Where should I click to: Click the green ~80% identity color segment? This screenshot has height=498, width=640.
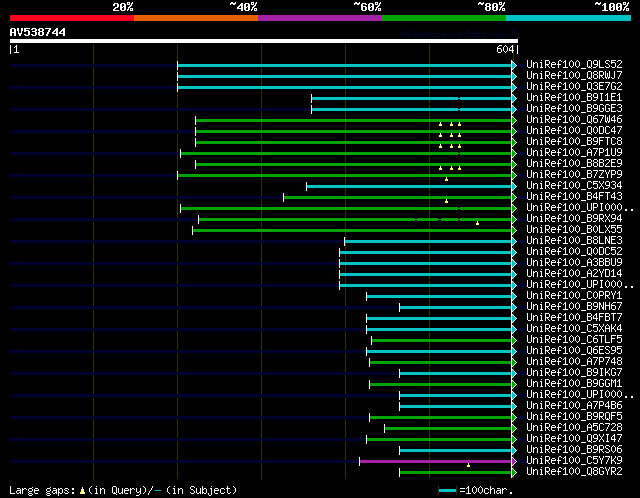444,18
